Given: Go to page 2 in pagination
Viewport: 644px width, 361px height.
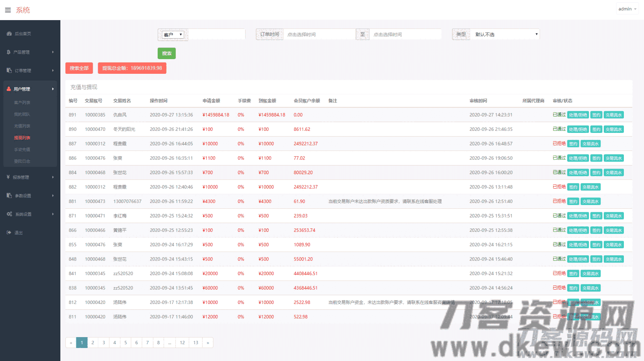Looking at the screenshot, I should coord(93,343).
